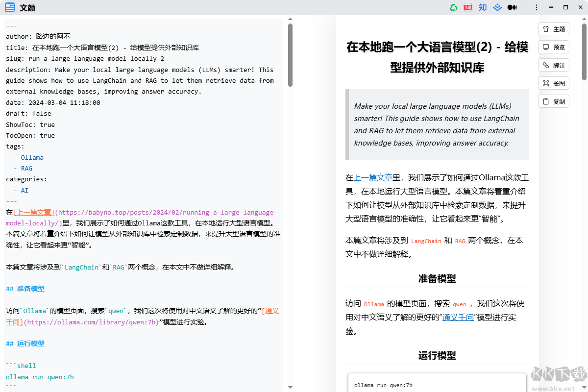Click the LangChain inline code in preview
Image resolution: width=588 pixels, height=392 pixels.
pyautogui.click(x=426, y=241)
